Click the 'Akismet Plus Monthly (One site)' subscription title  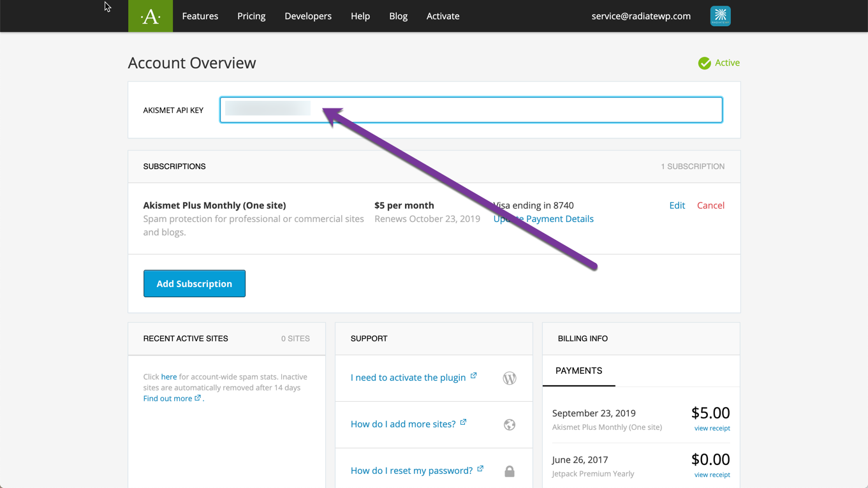[214, 205]
